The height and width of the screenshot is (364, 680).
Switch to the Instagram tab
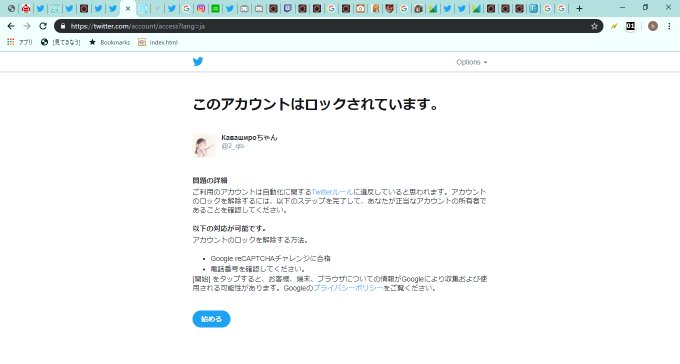(201, 8)
